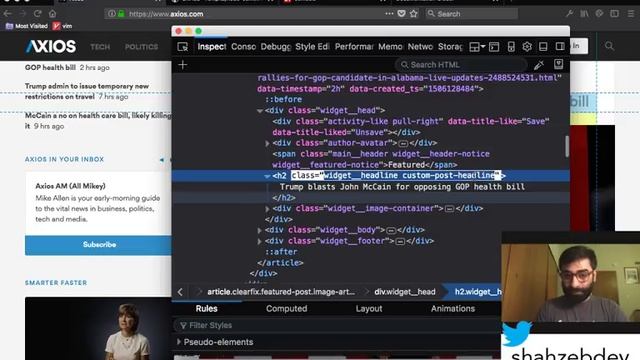Switch to the Style Editor tab
The image size is (640, 360).
click(312, 47)
